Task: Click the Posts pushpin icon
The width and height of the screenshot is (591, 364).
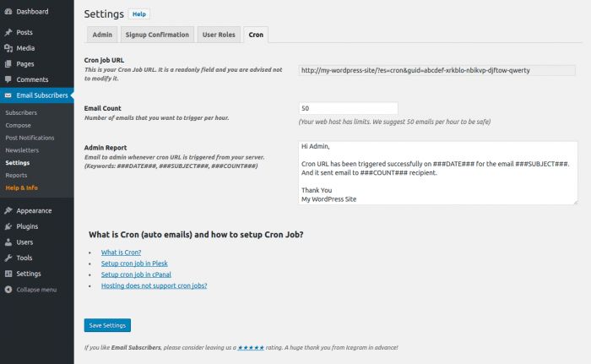Action: 8,32
